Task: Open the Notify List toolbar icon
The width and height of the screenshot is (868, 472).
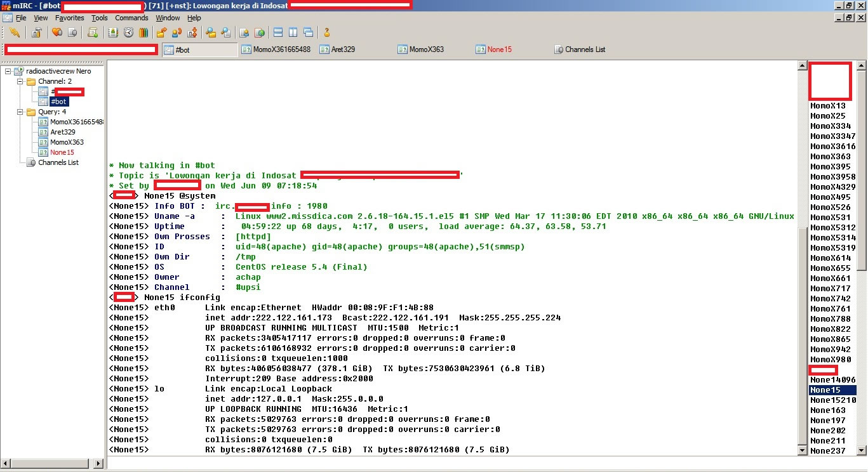Action: pos(244,32)
